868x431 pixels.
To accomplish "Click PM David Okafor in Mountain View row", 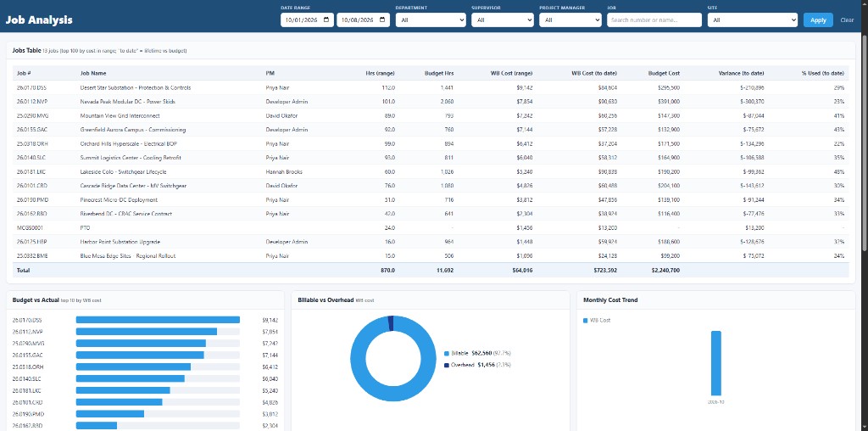I will pos(282,115).
